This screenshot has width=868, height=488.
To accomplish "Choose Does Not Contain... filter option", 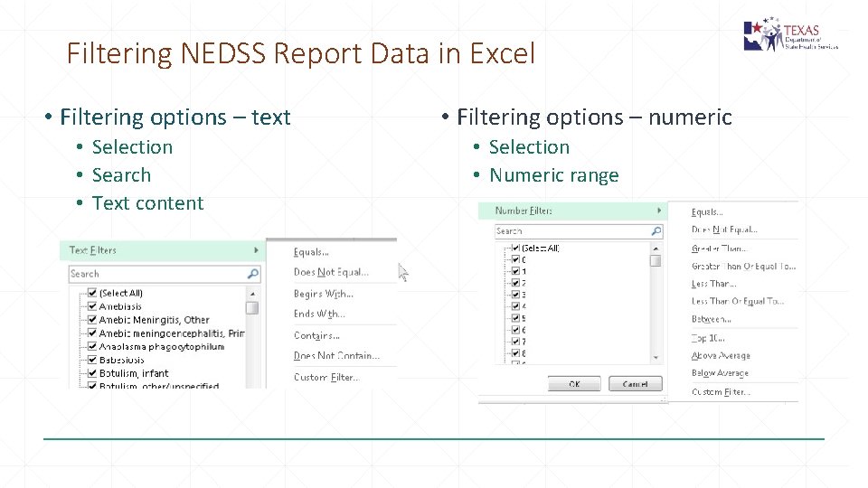I will [336, 356].
